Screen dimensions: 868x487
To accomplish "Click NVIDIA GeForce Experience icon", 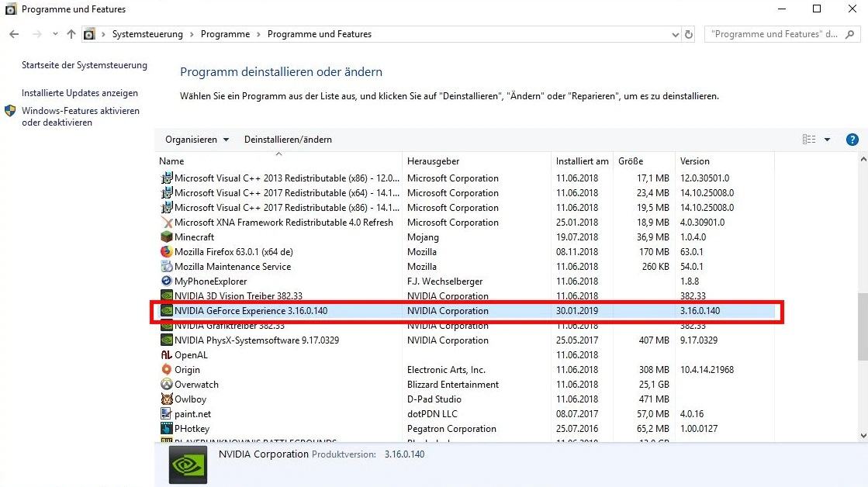I will [166, 310].
